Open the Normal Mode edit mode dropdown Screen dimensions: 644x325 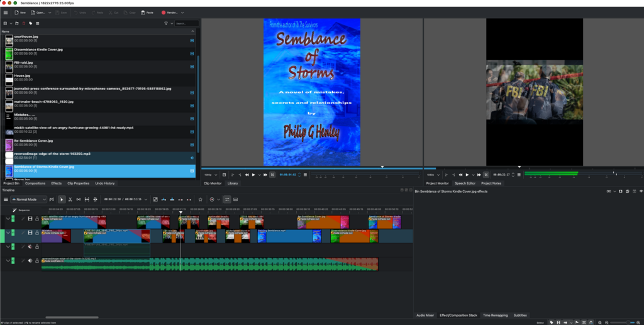[28, 200]
